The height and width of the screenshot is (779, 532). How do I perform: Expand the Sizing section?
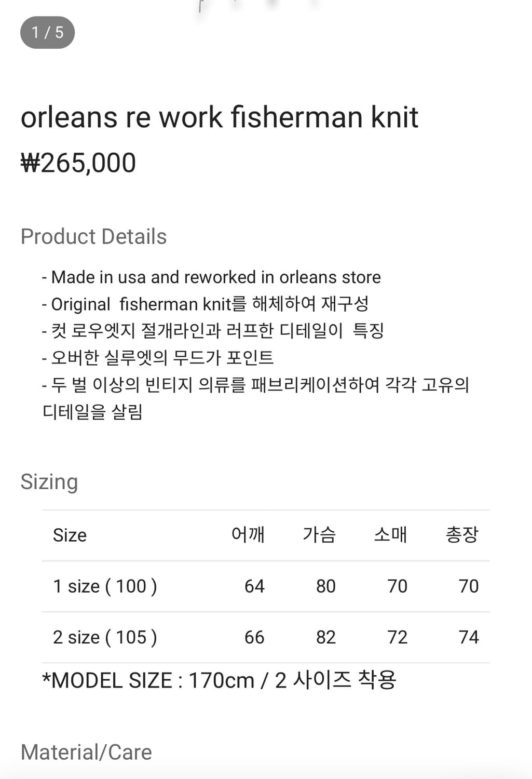49,481
